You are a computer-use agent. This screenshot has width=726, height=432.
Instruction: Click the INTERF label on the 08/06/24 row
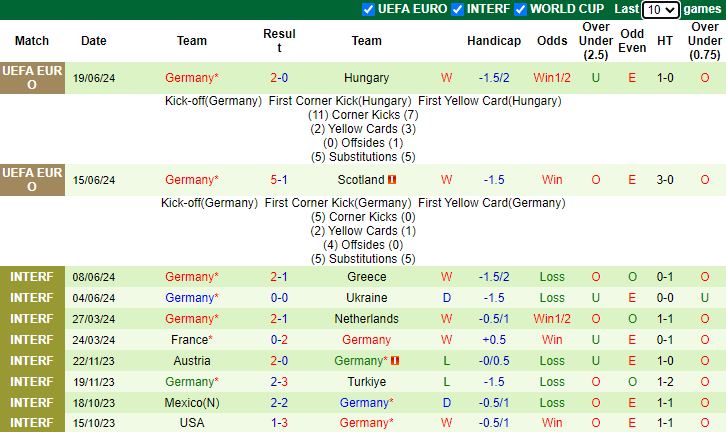pos(32,277)
